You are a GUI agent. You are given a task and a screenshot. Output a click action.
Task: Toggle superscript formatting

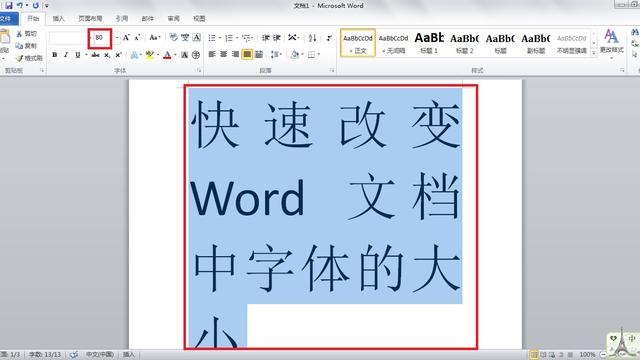point(118,55)
